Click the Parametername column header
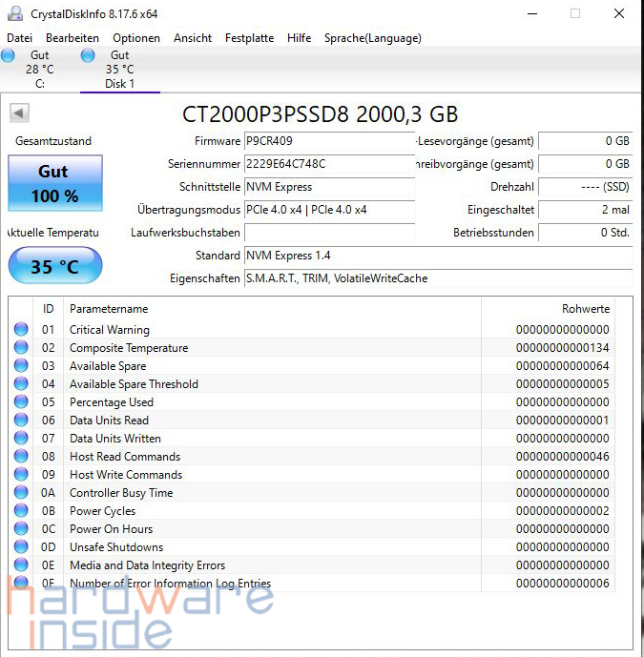 point(272,309)
